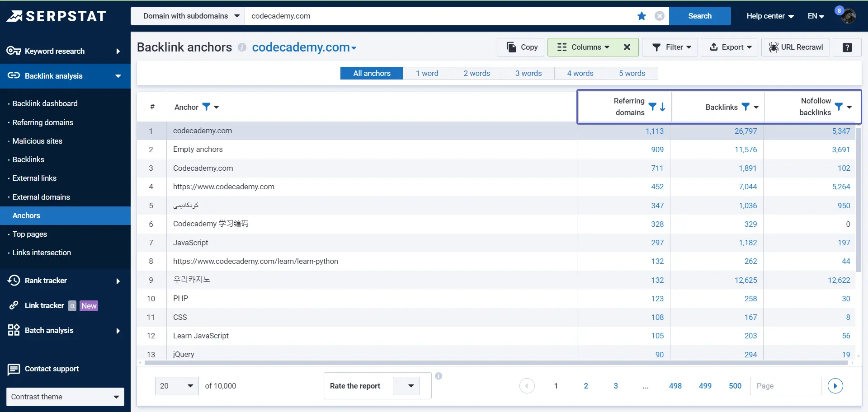Click the Page number input field

tap(785, 386)
